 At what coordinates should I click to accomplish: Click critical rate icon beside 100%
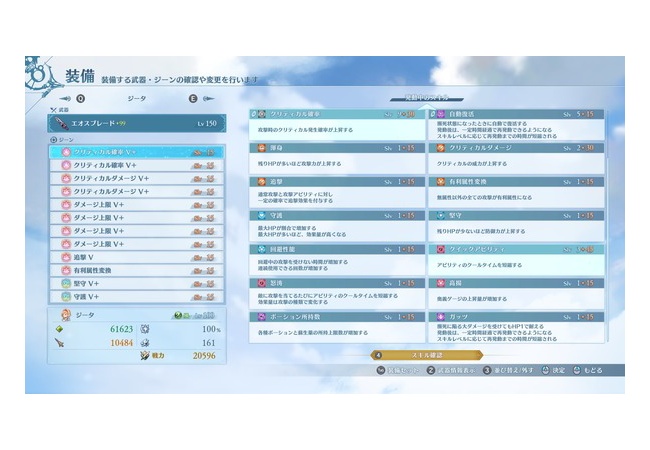[145, 329]
